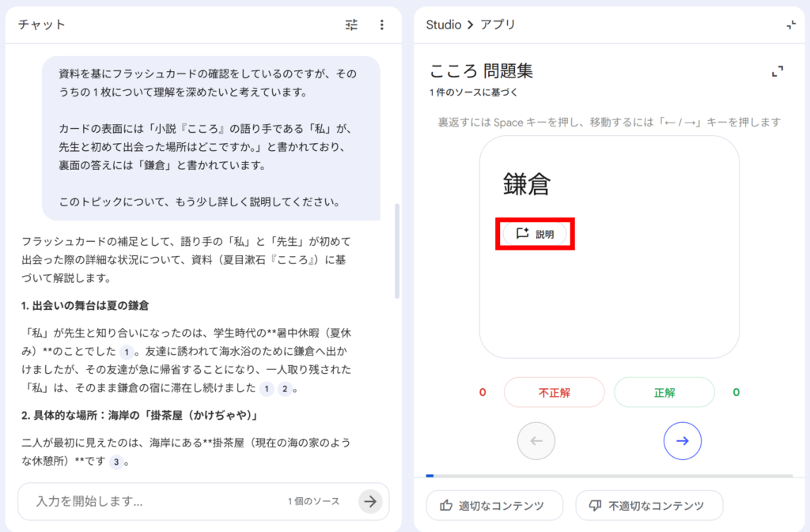Screen dimensions: 810x532
Task: Send the chat message with arrow button
Action: pyautogui.click(x=369, y=501)
